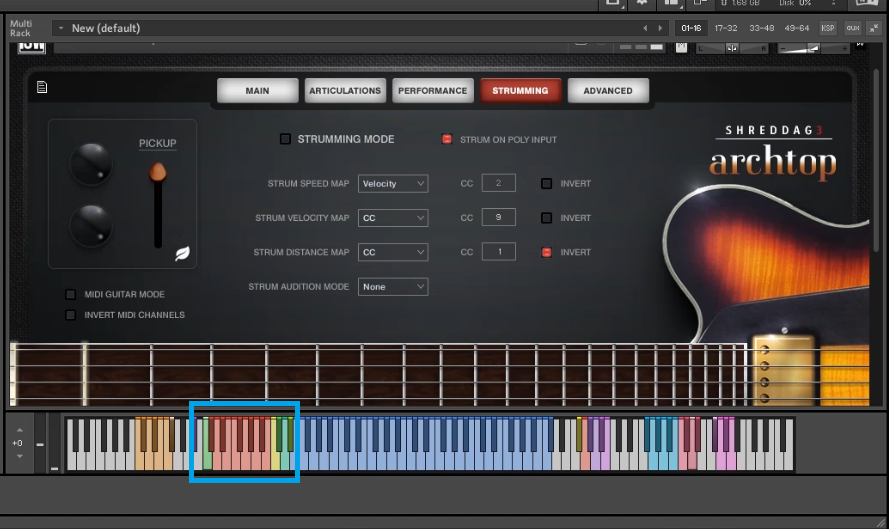Screen dimensions: 889x529
Task: Switch to the Articulations tab
Action: click(345, 91)
